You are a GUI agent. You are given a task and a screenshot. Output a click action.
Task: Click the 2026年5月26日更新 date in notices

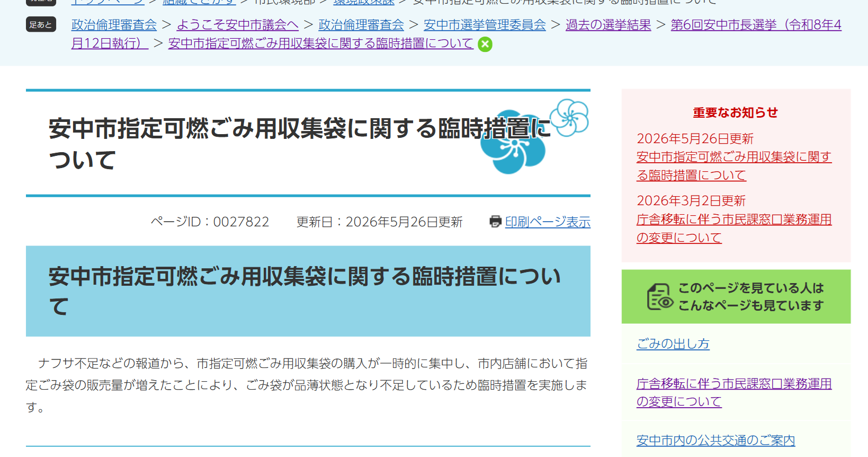[x=695, y=138]
